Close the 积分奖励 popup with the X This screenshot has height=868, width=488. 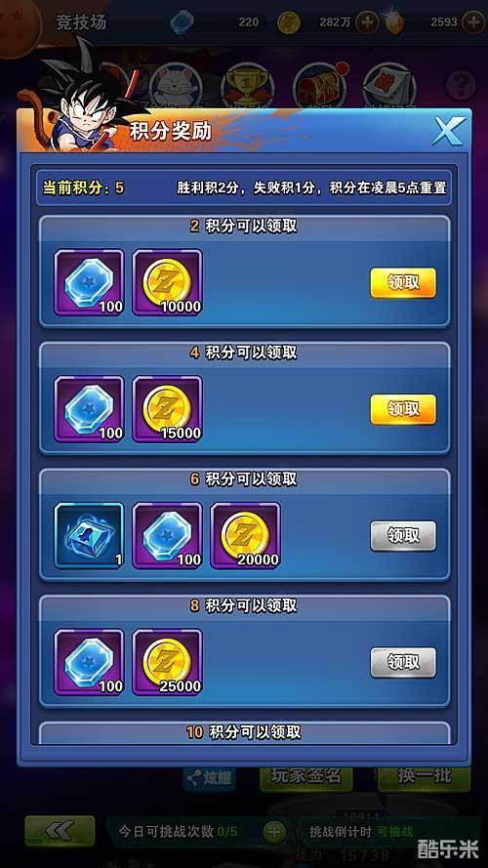pyautogui.click(x=448, y=131)
